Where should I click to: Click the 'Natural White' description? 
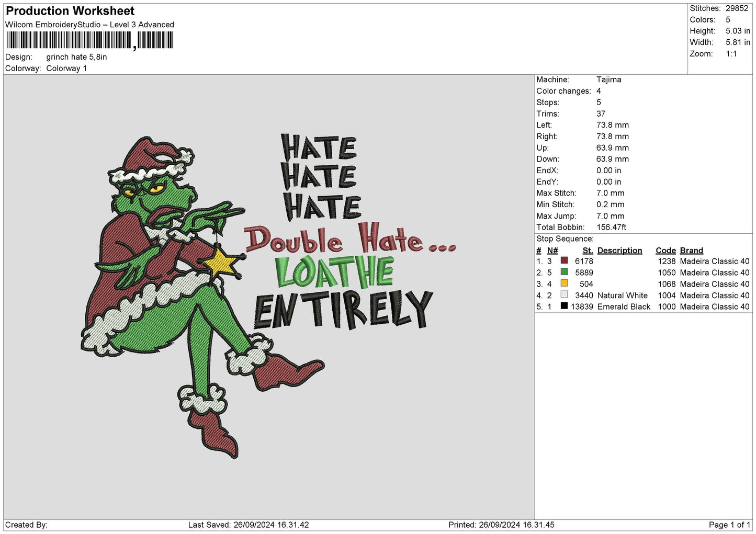click(622, 296)
